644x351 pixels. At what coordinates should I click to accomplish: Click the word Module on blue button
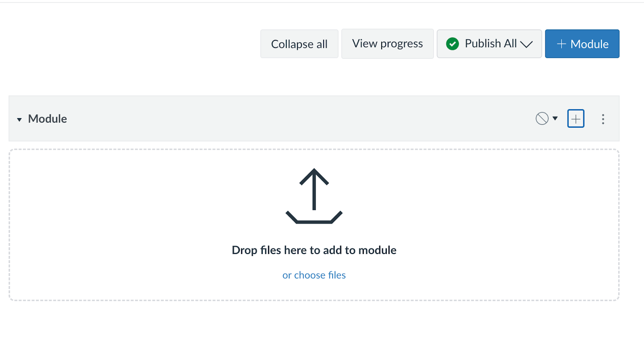589,44
